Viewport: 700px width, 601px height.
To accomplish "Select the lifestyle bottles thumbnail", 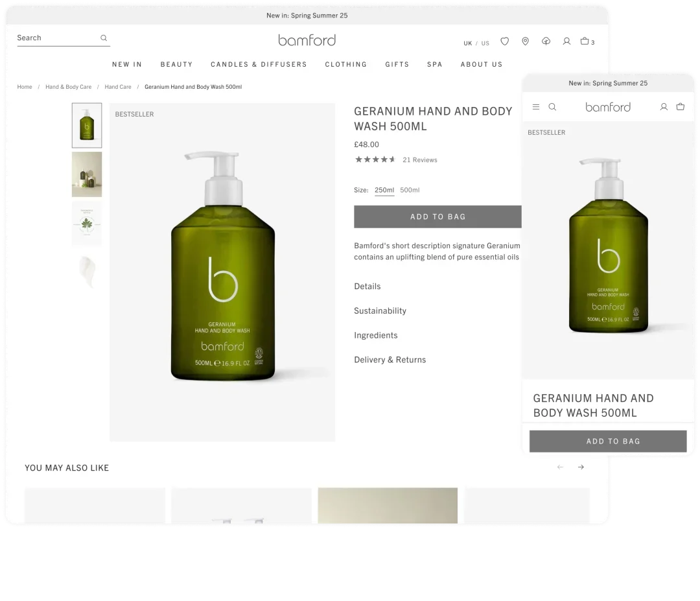I will point(87,174).
